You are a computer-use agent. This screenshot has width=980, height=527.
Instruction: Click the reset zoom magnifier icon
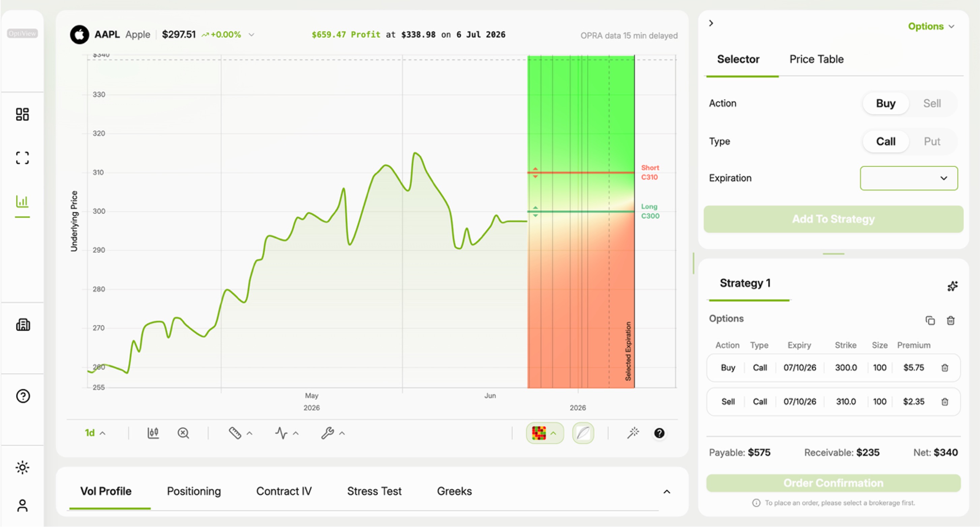tap(183, 433)
